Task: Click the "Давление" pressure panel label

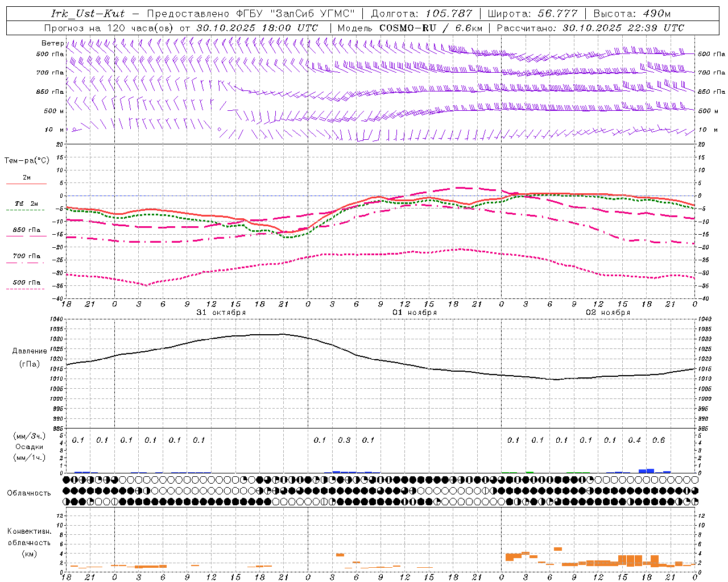Action: click(30, 351)
